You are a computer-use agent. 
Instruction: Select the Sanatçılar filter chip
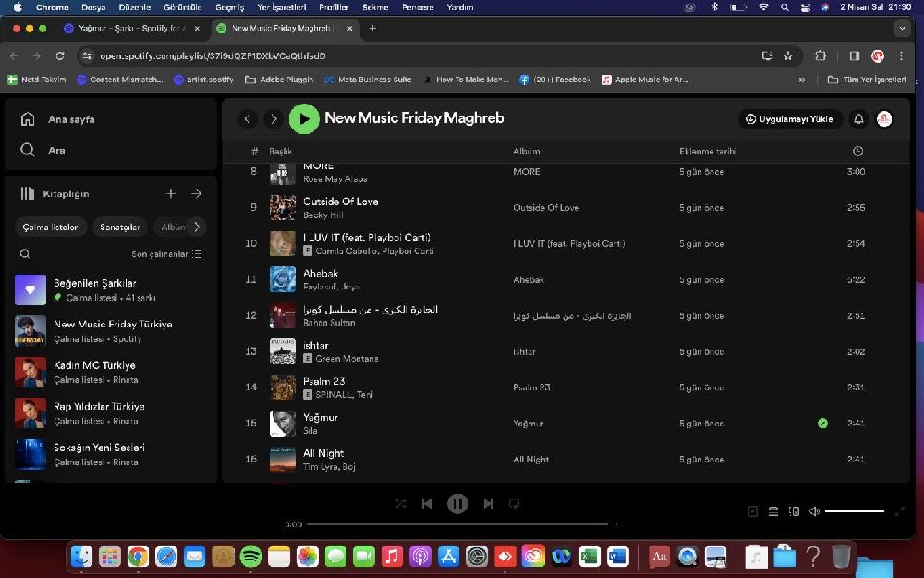[x=120, y=227]
